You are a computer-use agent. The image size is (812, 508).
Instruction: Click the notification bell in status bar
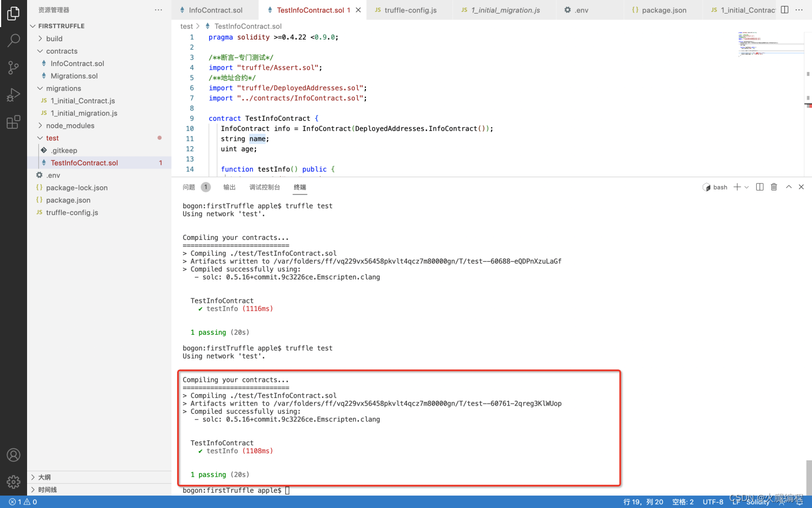tap(800, 502)
